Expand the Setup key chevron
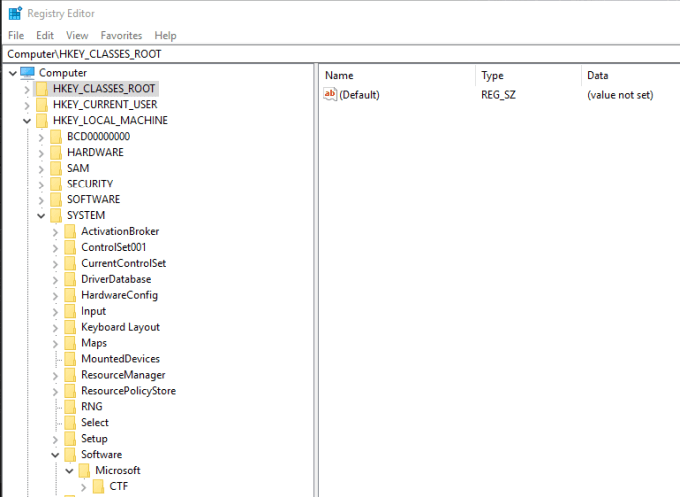This screenshot has height=497, width=680. tap(55, 440)
